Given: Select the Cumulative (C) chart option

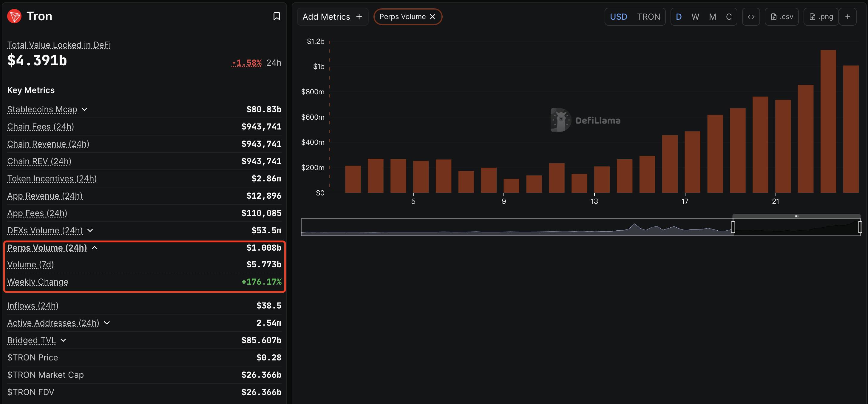Looking at the screenshot, I should pyautogui.click(x=728, y=17).
